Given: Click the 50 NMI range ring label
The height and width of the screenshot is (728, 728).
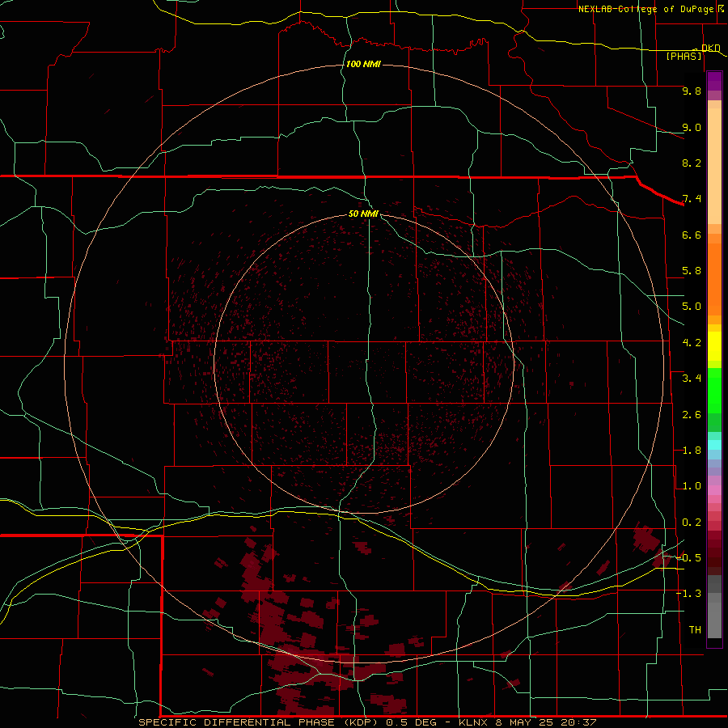Looking at the screenshot, I should click(363, 214).
